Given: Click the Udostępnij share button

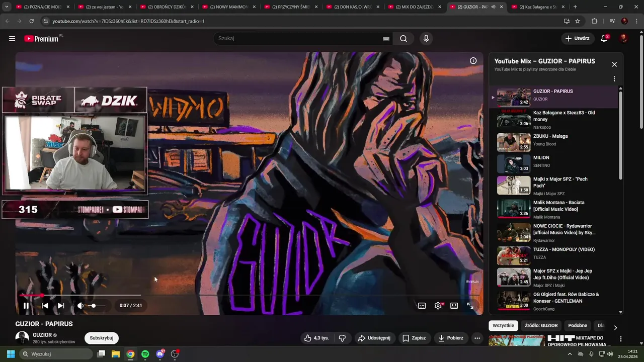Looking at the screenshot, I should [x=374, y=338].
